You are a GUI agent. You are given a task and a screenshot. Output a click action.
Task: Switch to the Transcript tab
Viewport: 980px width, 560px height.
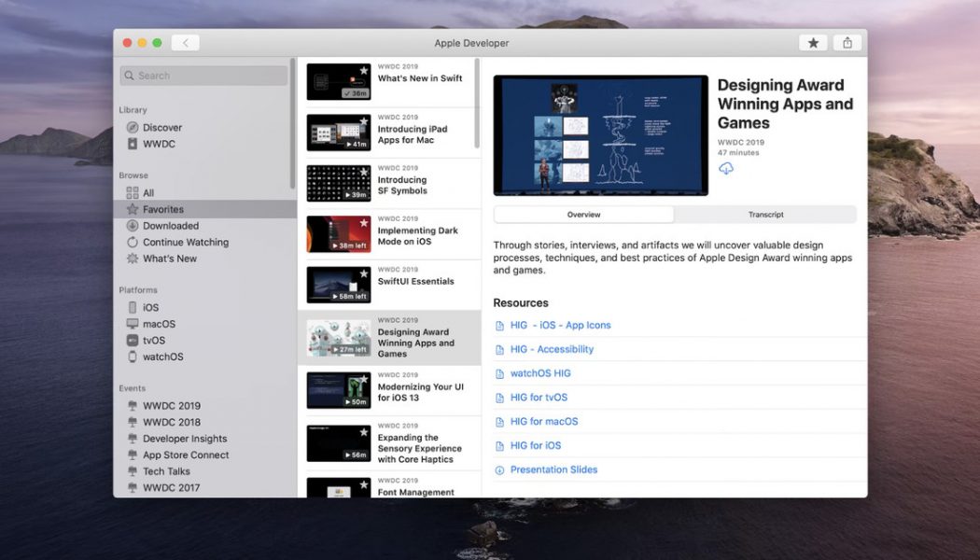[x=765, y=214]
